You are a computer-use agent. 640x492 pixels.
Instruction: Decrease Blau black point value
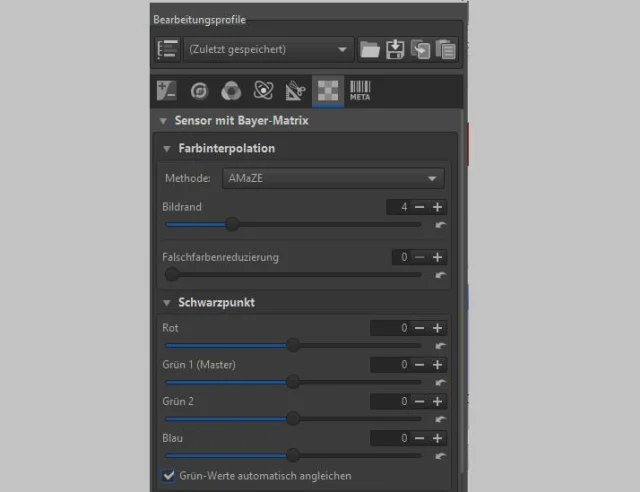[419, 438]
